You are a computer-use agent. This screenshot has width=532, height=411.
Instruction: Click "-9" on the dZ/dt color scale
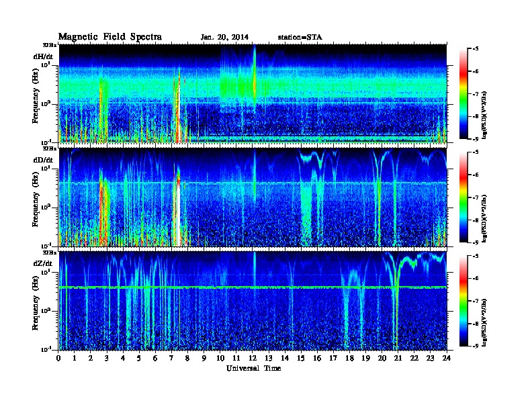pos(475,346)
